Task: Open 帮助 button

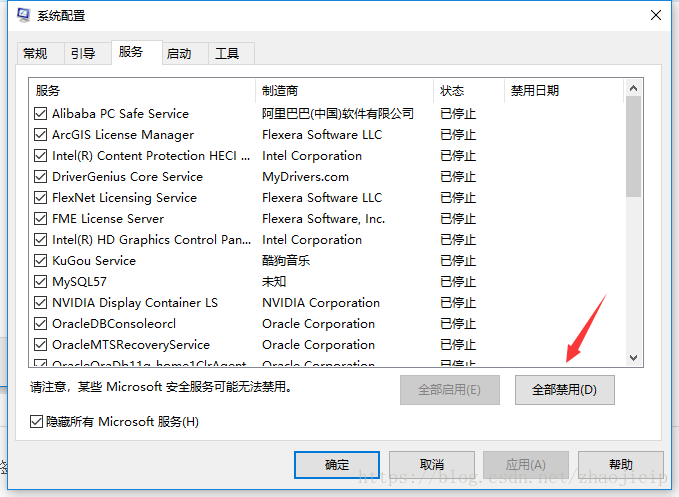Action: [621, 465]
